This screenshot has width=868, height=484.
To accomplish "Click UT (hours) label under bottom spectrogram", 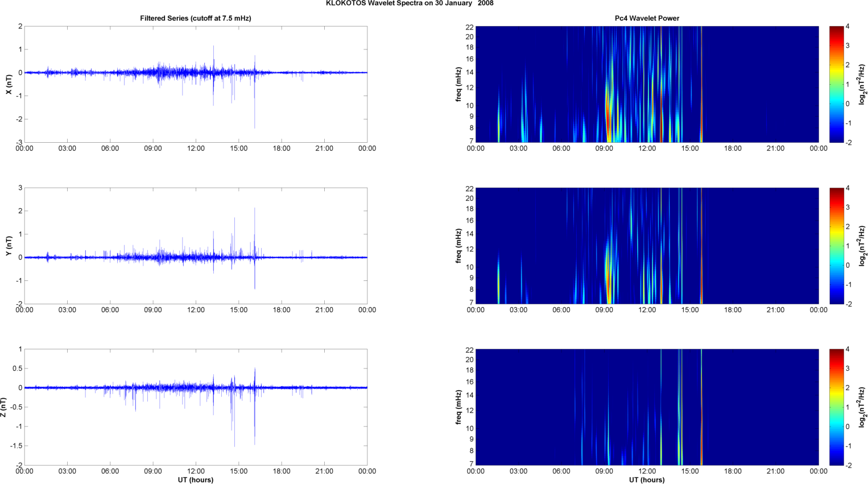I will (x=647, y=479).
